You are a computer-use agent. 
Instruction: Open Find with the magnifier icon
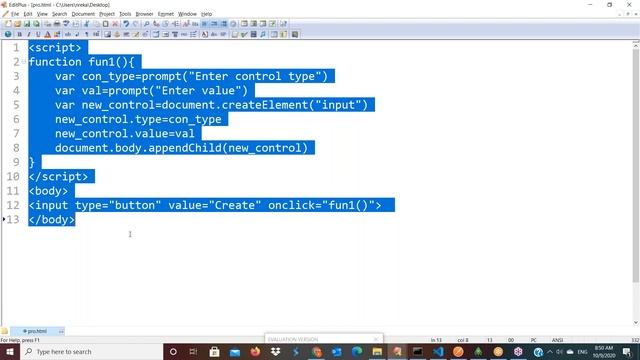147,24
